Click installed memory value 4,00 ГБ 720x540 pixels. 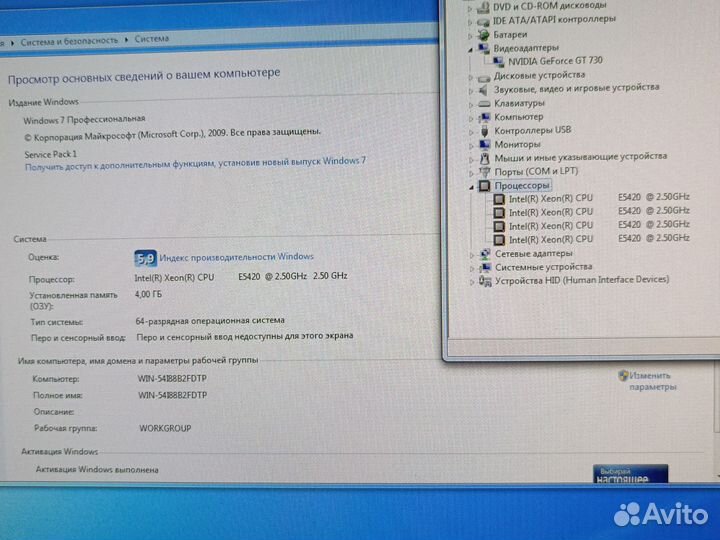coord(148,294)
